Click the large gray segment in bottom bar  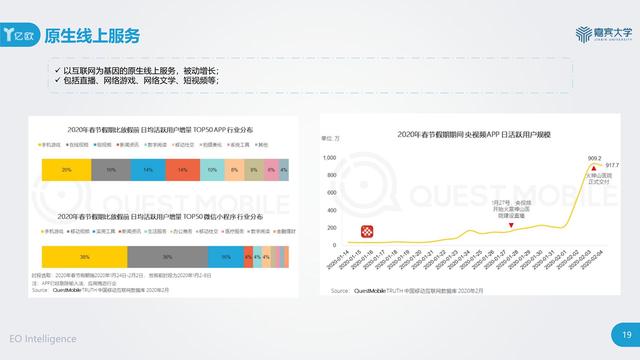click(167, 257)
